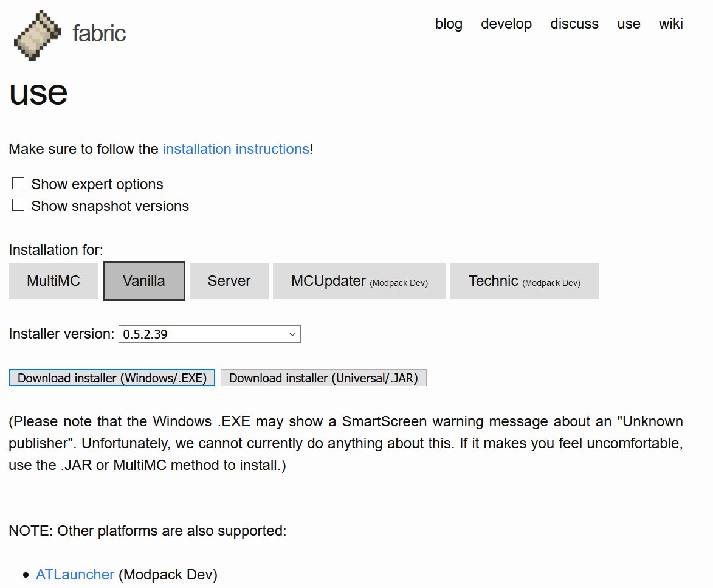Open the ATLauncher link
Image resolution: width=713 pixels, height=588 pixels.
tap(75, 574)
